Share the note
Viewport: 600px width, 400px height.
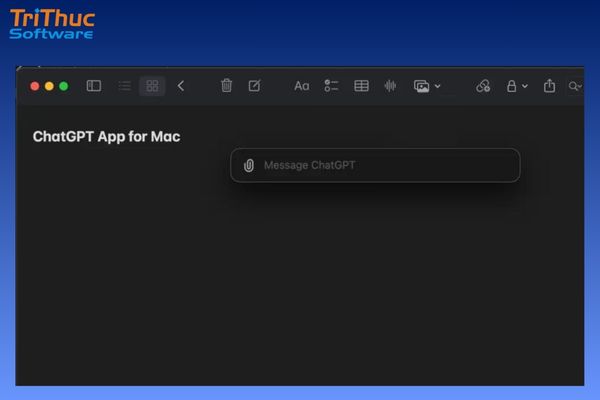click(x=549, y=85)
